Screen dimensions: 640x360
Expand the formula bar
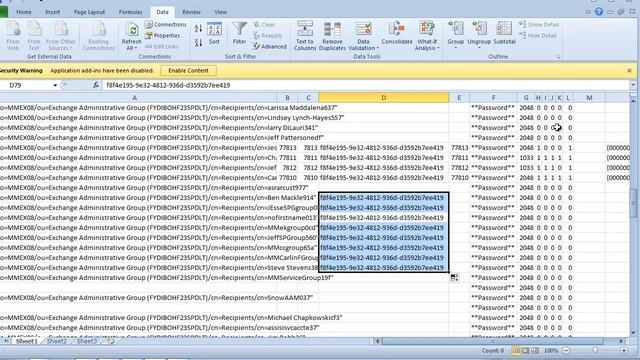pos(633,85)
